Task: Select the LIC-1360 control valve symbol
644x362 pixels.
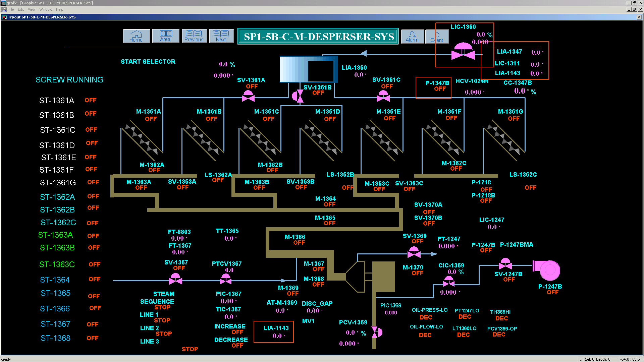Action: coord(463,51)
